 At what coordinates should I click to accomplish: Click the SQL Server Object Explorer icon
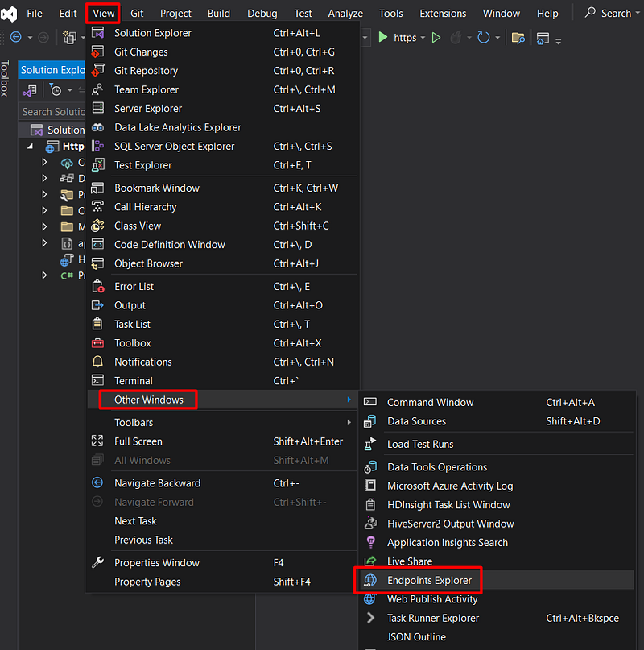tap(97, 146)
